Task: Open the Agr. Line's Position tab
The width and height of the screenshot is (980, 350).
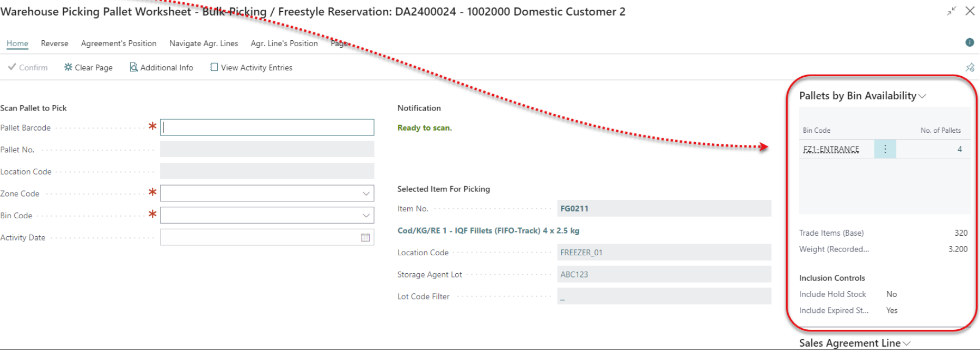Action: 284,44
